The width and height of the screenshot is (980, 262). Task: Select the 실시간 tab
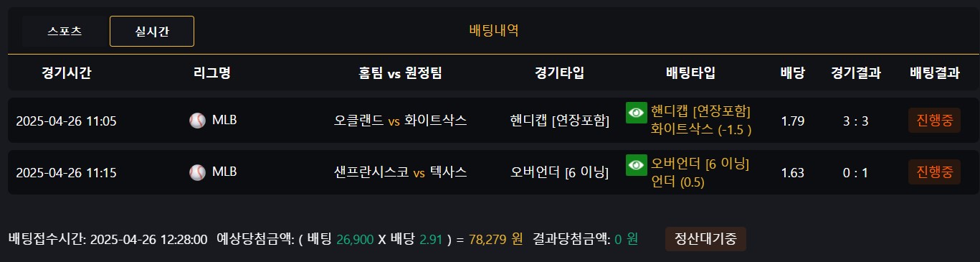tap(152, 31)
